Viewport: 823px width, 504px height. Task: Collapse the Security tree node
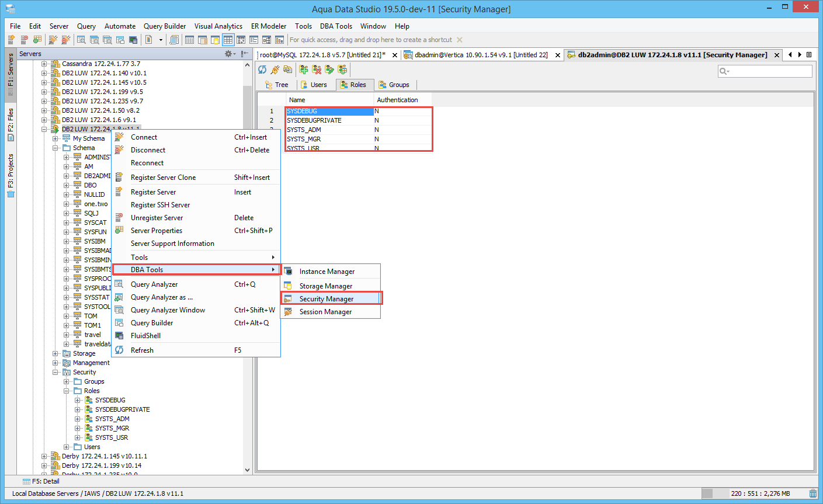click(55, 372)
